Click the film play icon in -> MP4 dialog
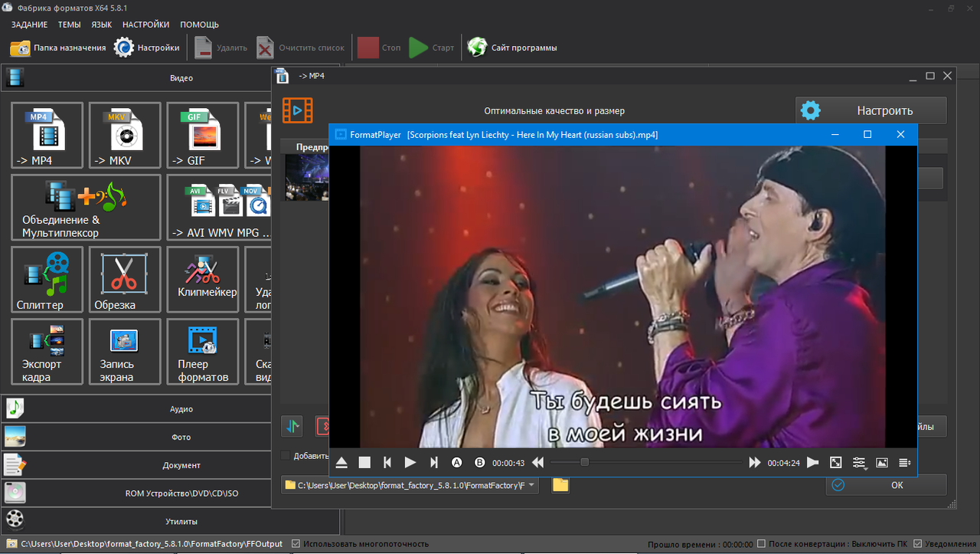Screen dimensions: 980x554 click(x=298, y=110)
